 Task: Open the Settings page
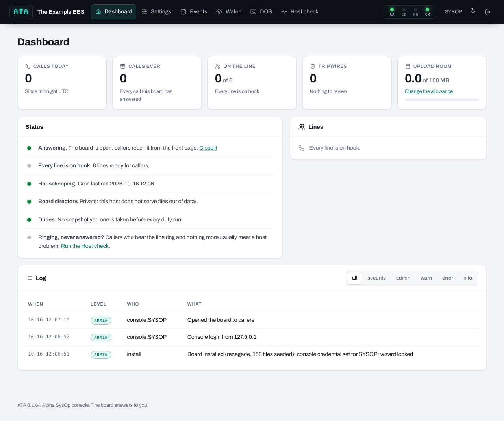pos(156,12)
